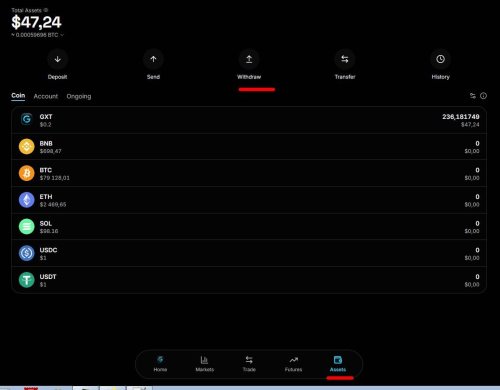This screenshot has height=390, width=500.
Task: Switch to the Account tab
Action: tap(46, 96)
